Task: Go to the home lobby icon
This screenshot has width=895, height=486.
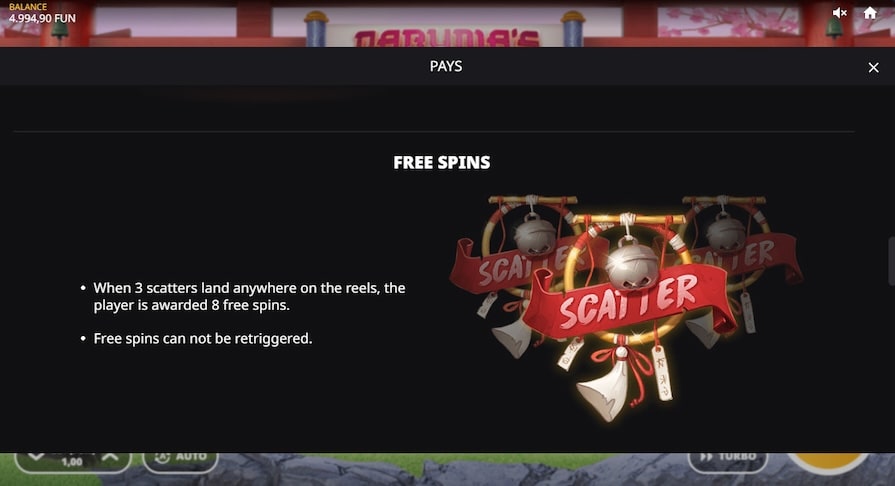Action: tap(870, 13)
